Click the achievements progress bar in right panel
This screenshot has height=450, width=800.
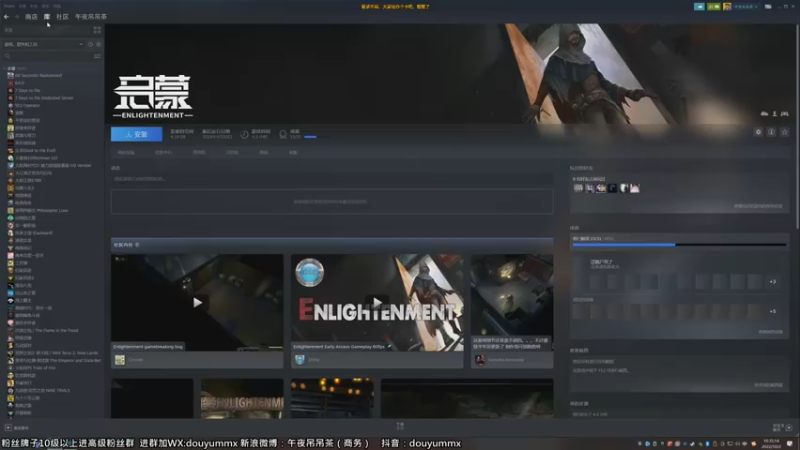coord(679,245)
